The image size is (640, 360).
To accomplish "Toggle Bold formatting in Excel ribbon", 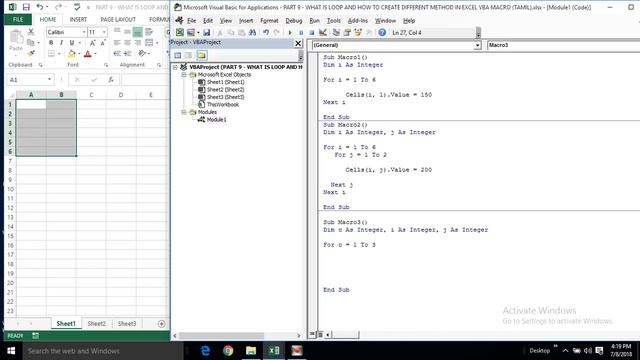I will [51, 43].
